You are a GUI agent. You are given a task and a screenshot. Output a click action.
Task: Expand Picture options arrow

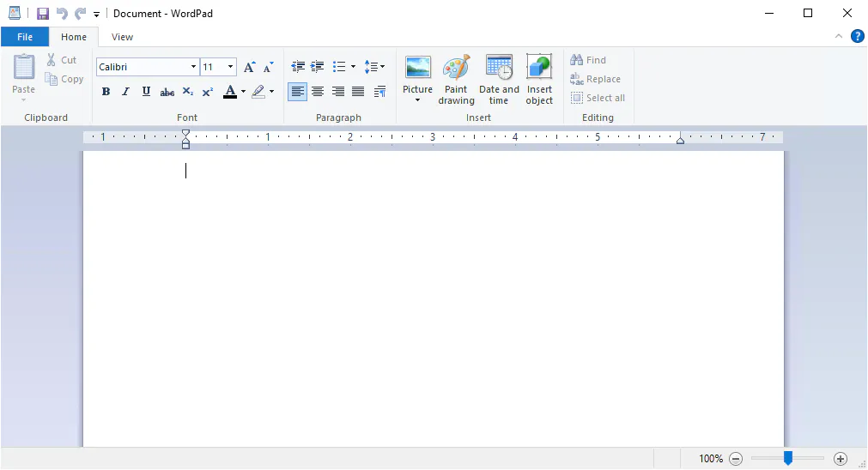click(418, 100)
